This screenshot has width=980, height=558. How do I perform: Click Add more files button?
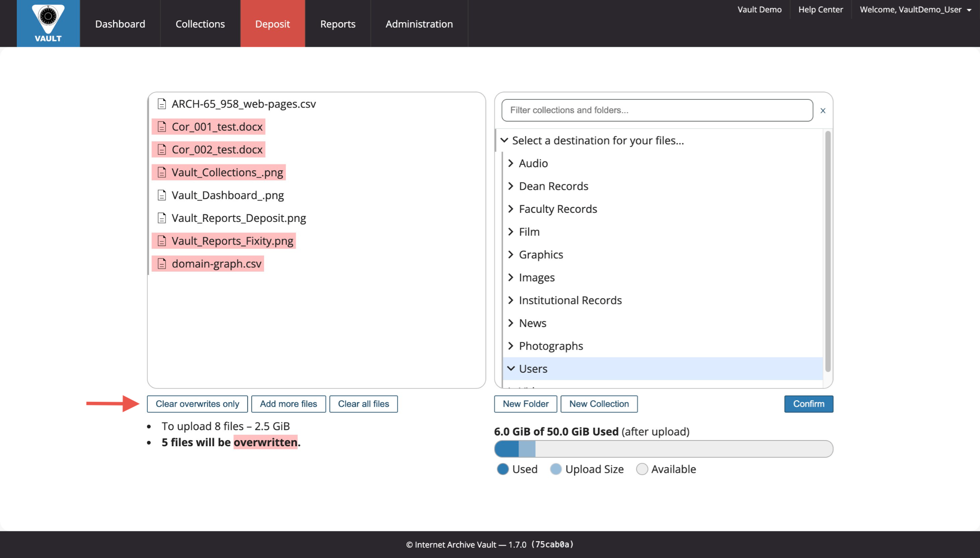click(288, 404)
